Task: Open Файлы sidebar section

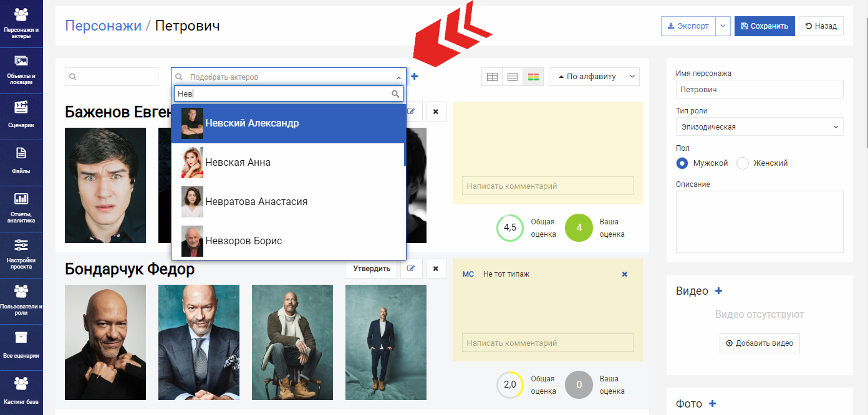Action: pos(21,163)
